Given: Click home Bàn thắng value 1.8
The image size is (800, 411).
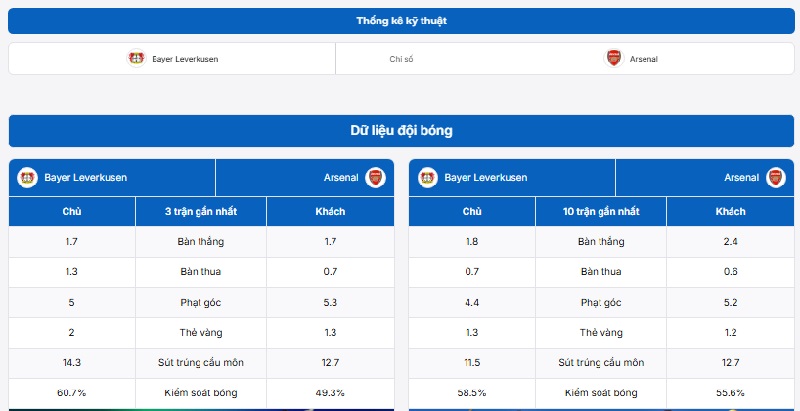Looking at the screenshot, I should [x=472, y=242].
